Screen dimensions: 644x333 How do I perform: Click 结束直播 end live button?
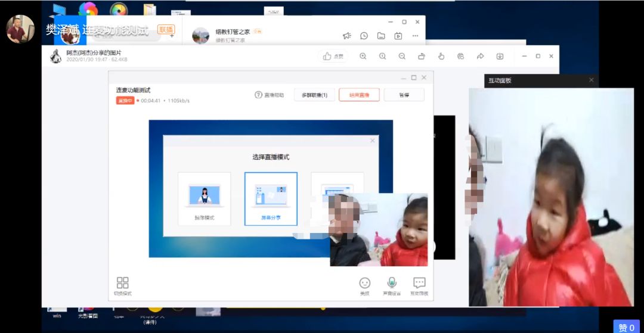coord(359,95)
